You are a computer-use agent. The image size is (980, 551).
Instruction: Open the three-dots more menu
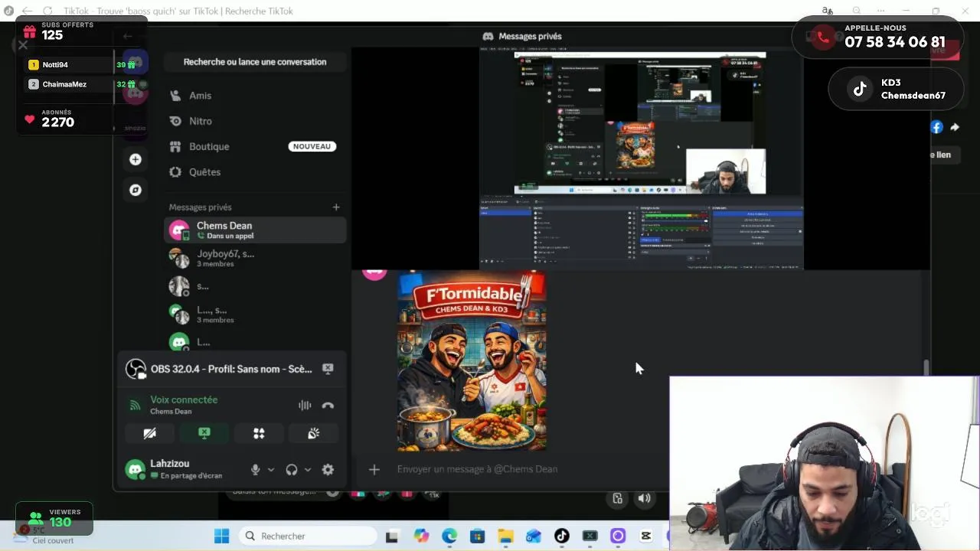881,11
